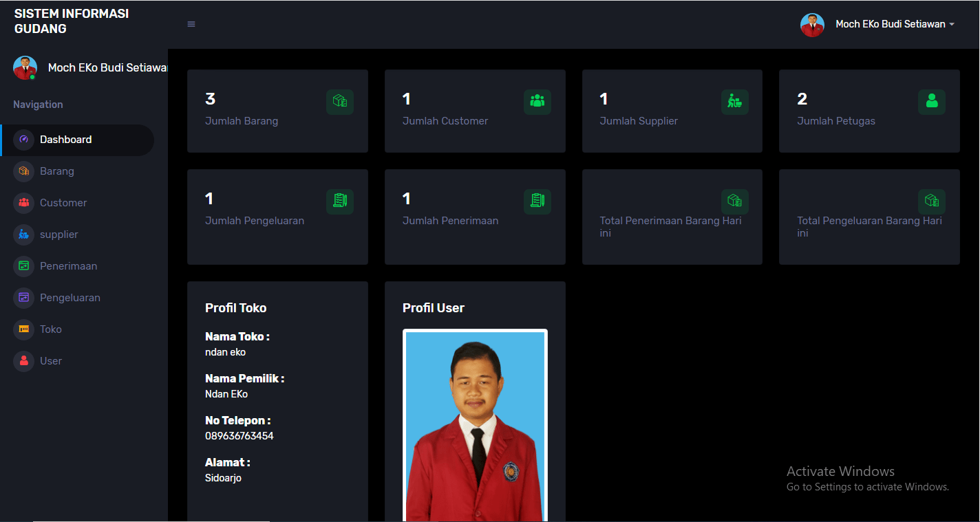980x522 pixels.
Task: Click the SISTEM INFORMASI GUDANG brand title
Action: pos(72,21)
